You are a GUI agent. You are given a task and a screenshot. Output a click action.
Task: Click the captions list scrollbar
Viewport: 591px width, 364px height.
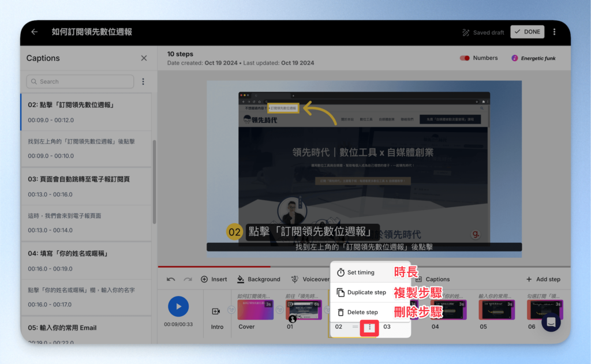coord(154,182)
